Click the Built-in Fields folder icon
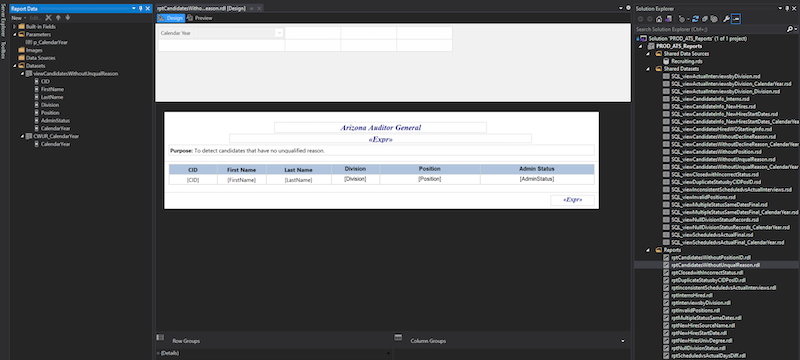 [21, 27]
